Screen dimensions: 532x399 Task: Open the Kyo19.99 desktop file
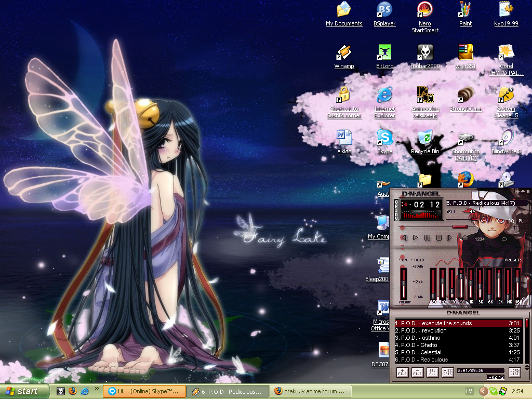point(506,14)
